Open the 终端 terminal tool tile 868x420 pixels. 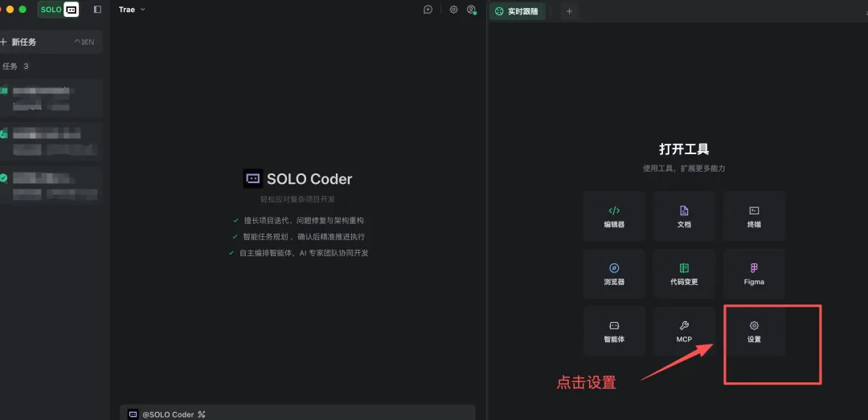754,216
